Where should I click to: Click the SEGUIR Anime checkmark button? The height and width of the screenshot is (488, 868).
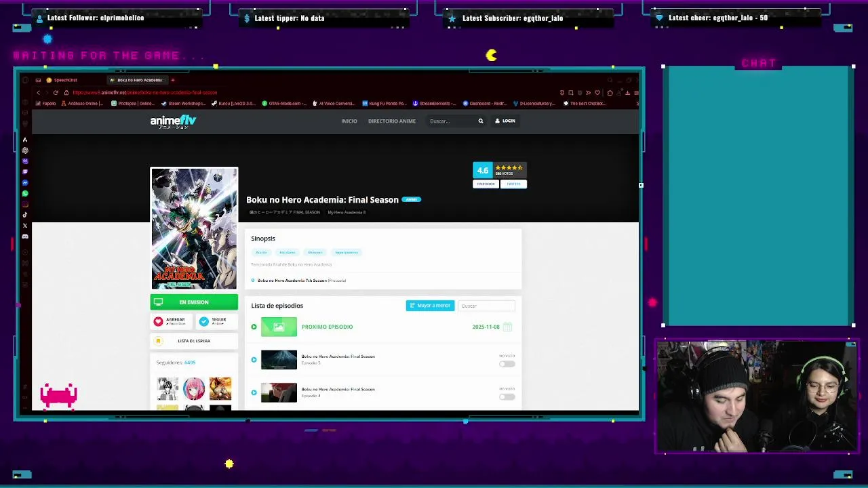216,321
